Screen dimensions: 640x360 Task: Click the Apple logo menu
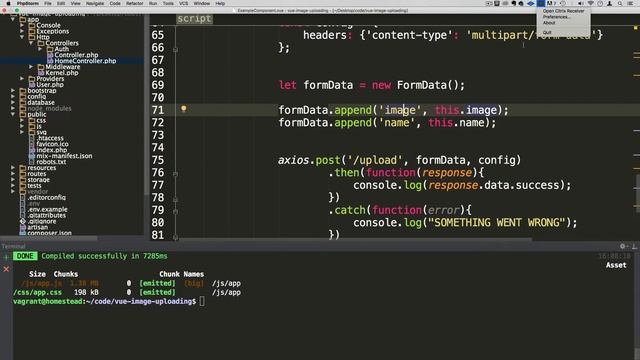pyautogui.click(x=8, y=3)
